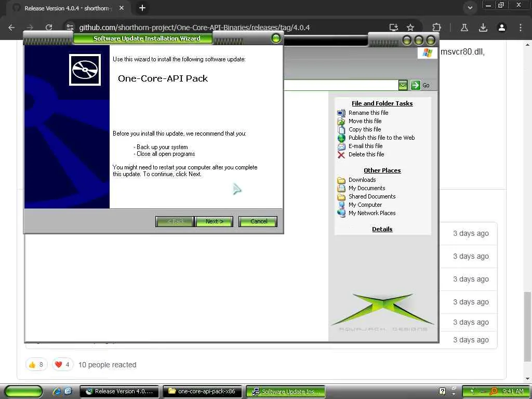The width and height of the screenshot is (532, 399).
Task: Bookmark this page with the star icon
Action: pyautogui.click(x=410, y=28)
